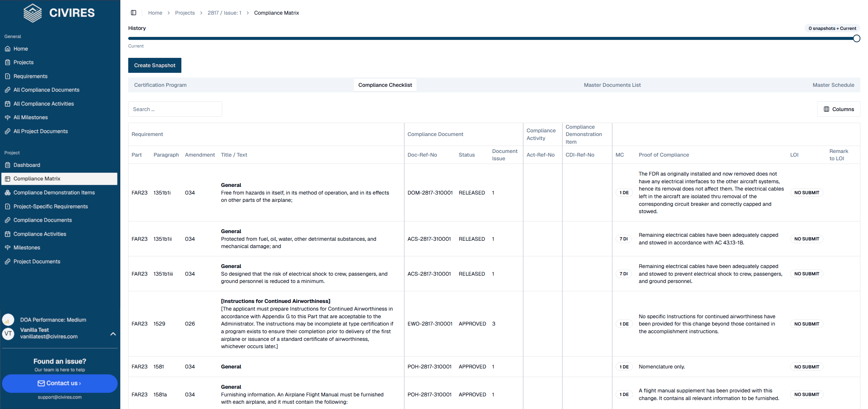The height and width of the screenshot is (409, 868).
Task: Click the Projects clipboard icon
Action: [7, 63]
